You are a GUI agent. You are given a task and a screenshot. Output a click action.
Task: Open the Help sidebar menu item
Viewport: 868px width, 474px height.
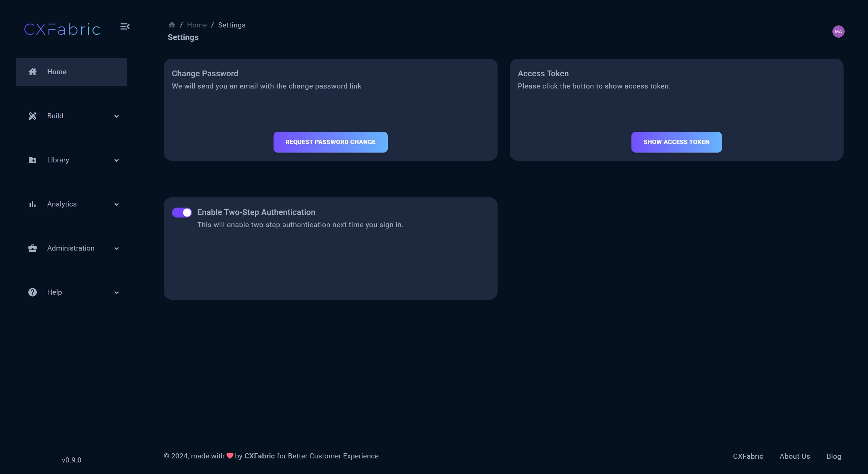[55, 292]
